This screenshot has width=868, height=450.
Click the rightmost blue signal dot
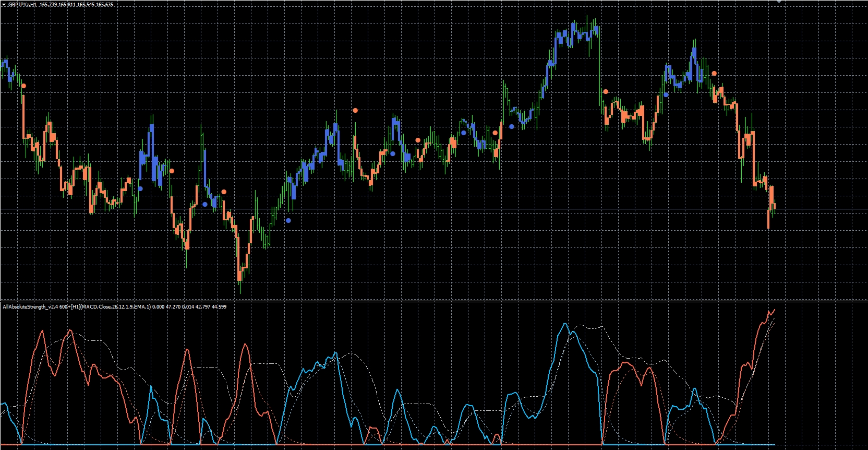click(666, 94)
